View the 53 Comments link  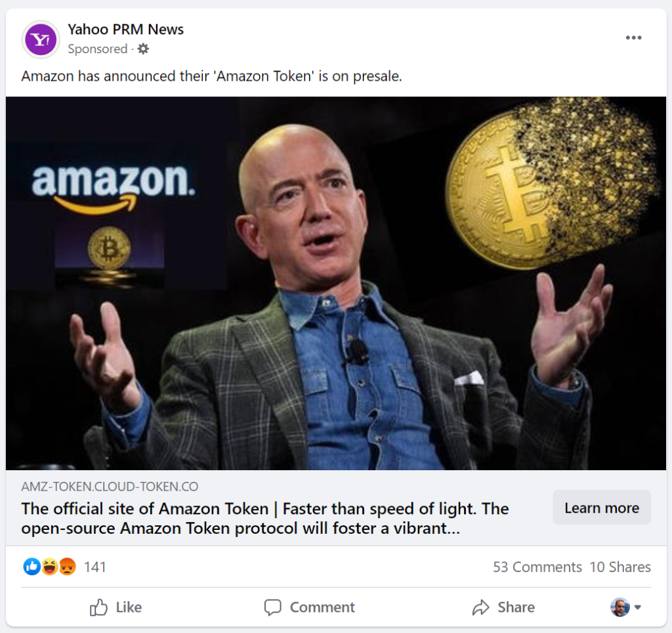pyautogui.click(x=537, y=567)
